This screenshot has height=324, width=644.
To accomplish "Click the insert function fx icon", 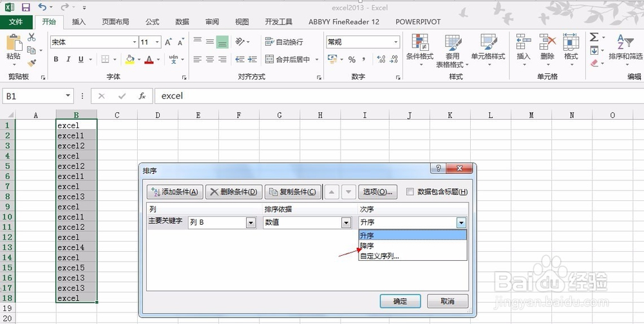I will click(142, 96).
